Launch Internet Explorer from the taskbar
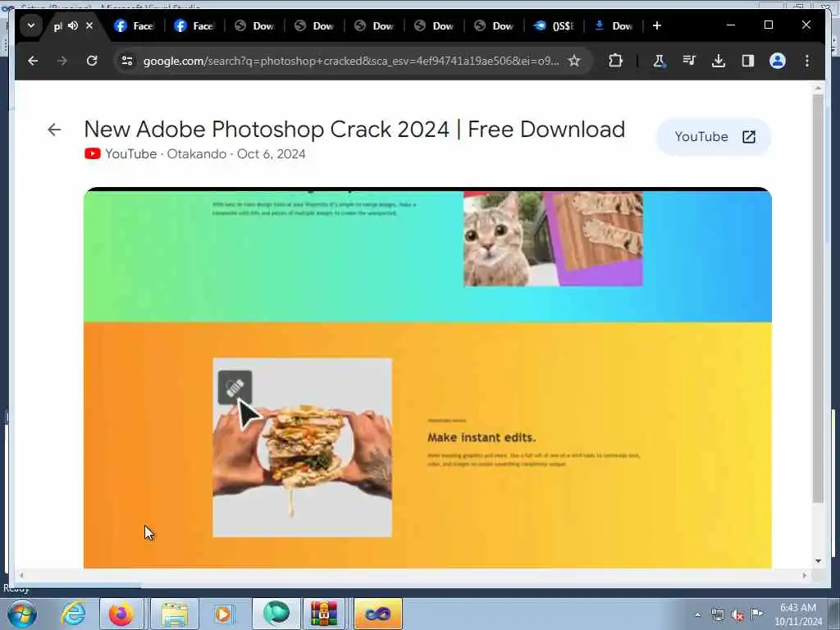 click(x=73, y=614)
